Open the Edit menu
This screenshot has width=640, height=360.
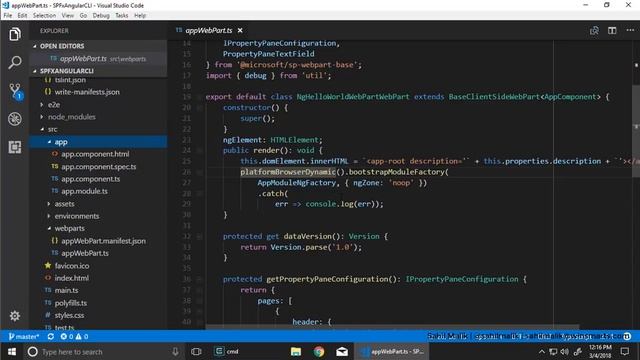tap(22, 16)
